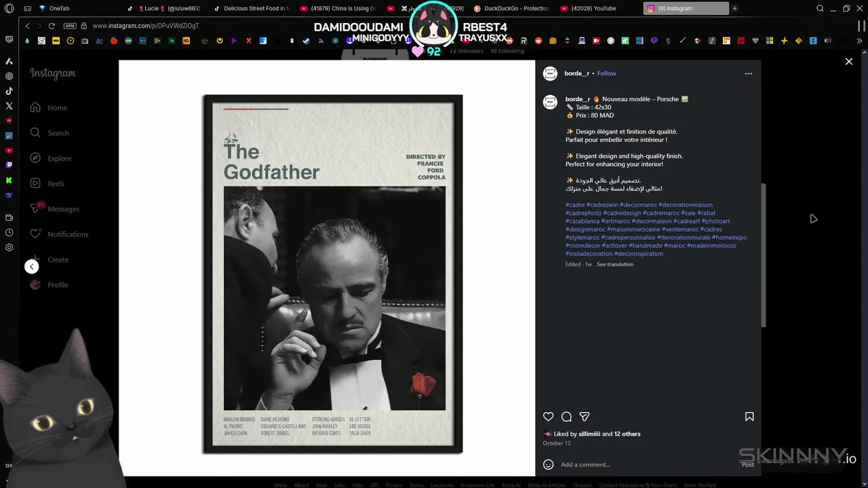Open Messages in Instagram sidebar
The height and width of the screenshot is (488, 868).
click(54, 209)
